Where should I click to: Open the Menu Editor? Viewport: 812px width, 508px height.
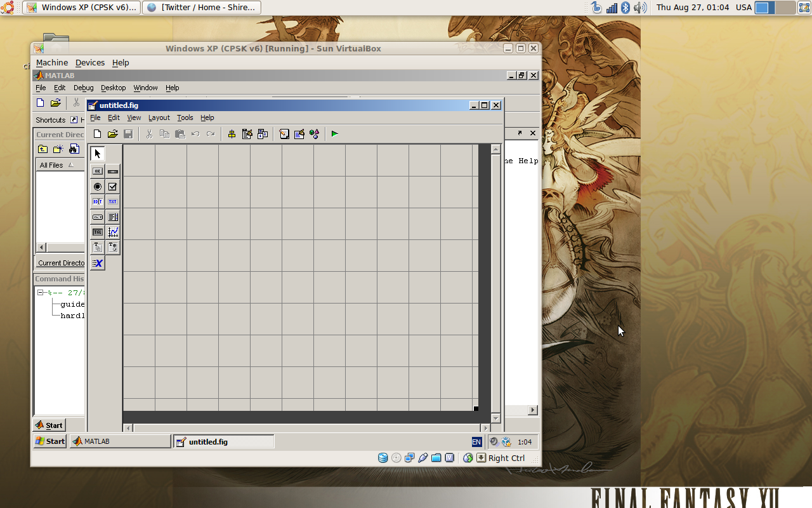(247, 134)
